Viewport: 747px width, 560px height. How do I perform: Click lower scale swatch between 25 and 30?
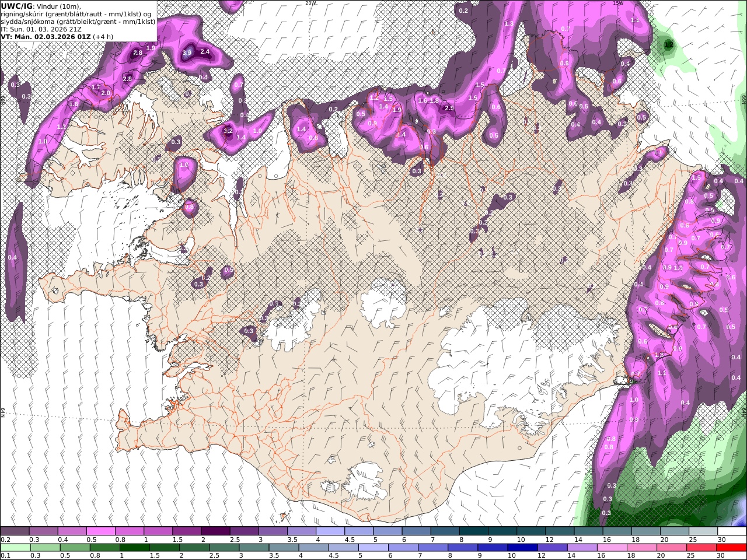pos(701,548)
